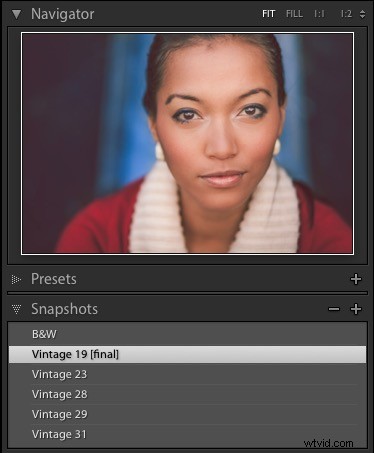Open the zoom ratio popup arrows
The height and width of the screenshot is (453, 374).
(x=362, y=14)
